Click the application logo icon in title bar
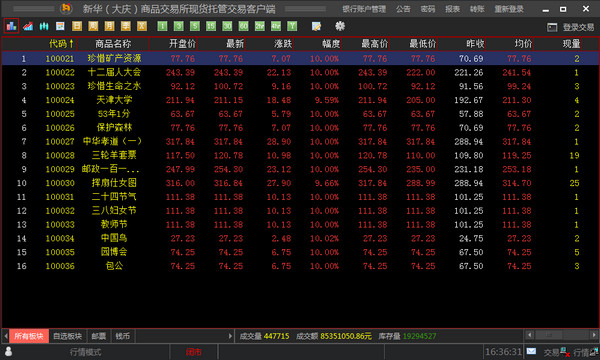The width and height of the screenshot is (600, 360). [x=66, y=8]
